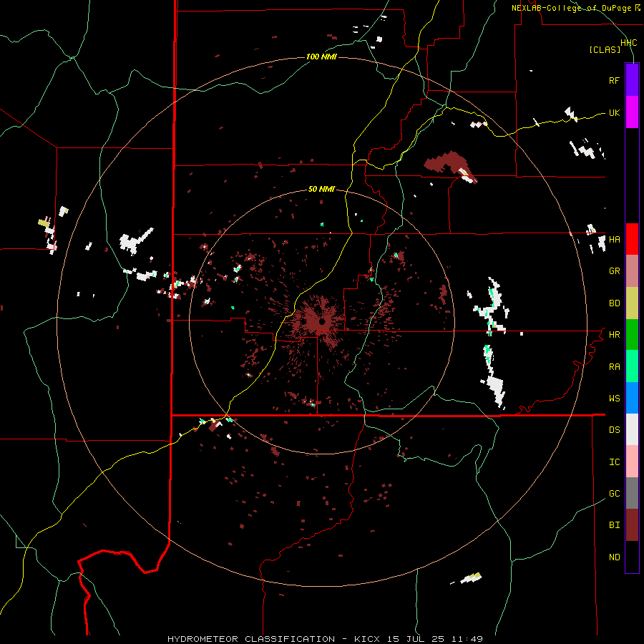Pick the pinkish GR legend swatch
The height and width of the screenshot is (644, 644).
tap(632, 271)
